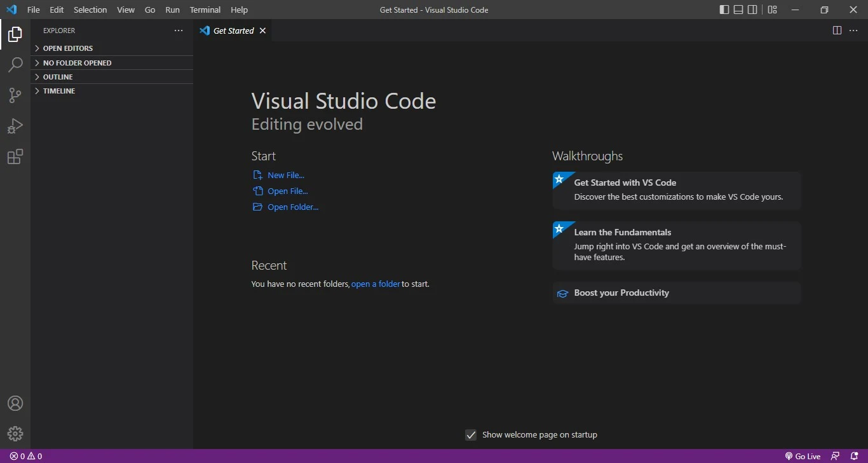
Task: Open the File menu
Action: coord(33,10)
